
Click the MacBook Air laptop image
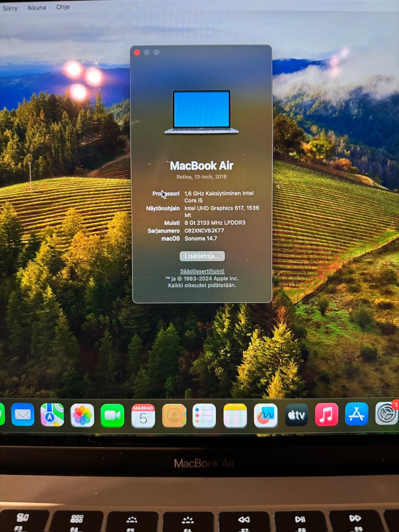tap(202, 112)
